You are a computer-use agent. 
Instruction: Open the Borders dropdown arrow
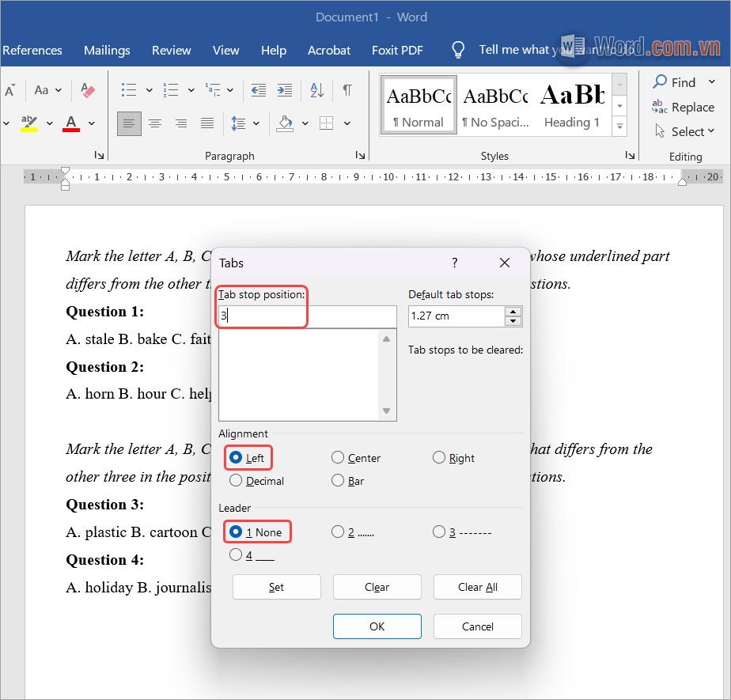pyautogui.click(x=347, y=123)
